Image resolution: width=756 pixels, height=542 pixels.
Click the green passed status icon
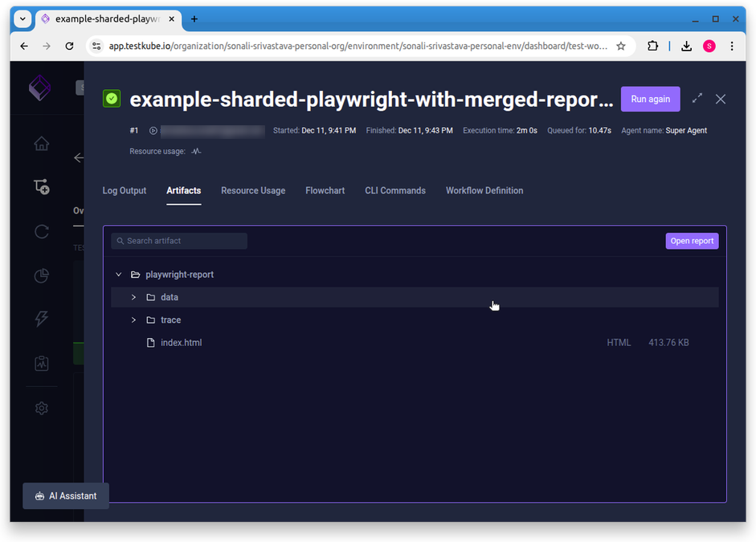[x=112, y=99]
